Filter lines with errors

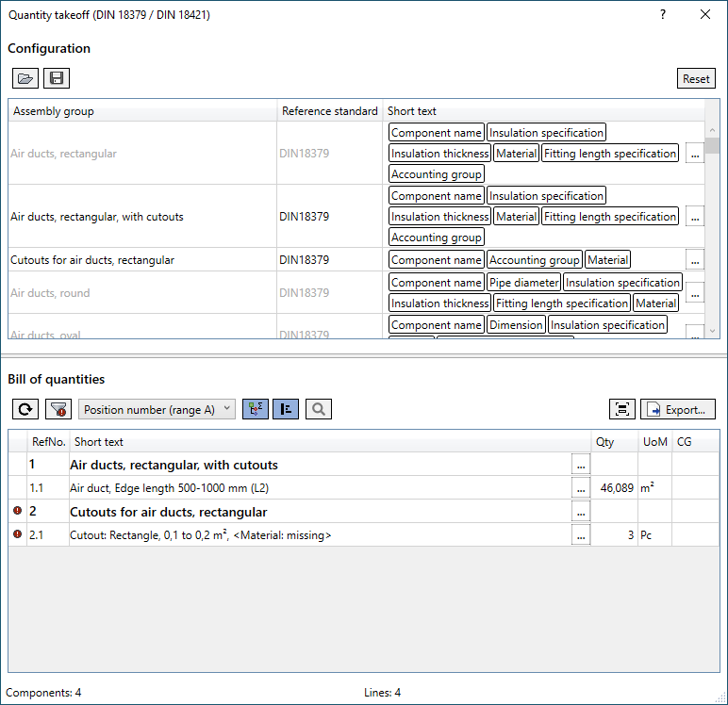(x=58, y=409)
